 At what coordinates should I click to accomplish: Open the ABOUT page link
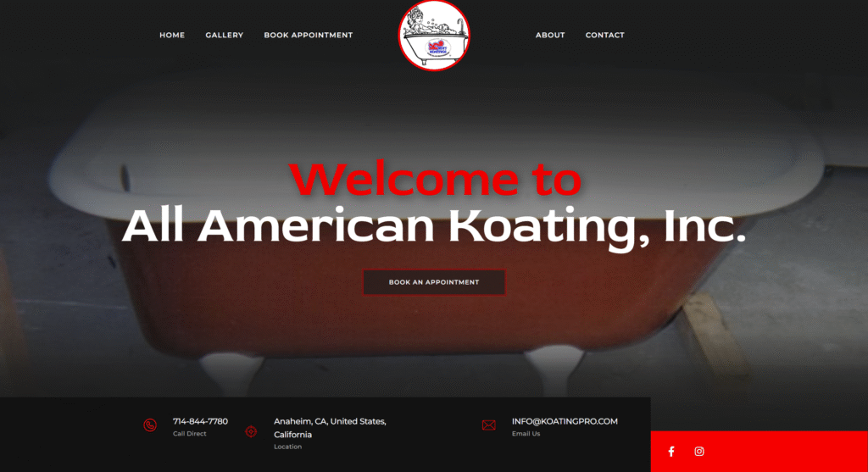550,35
